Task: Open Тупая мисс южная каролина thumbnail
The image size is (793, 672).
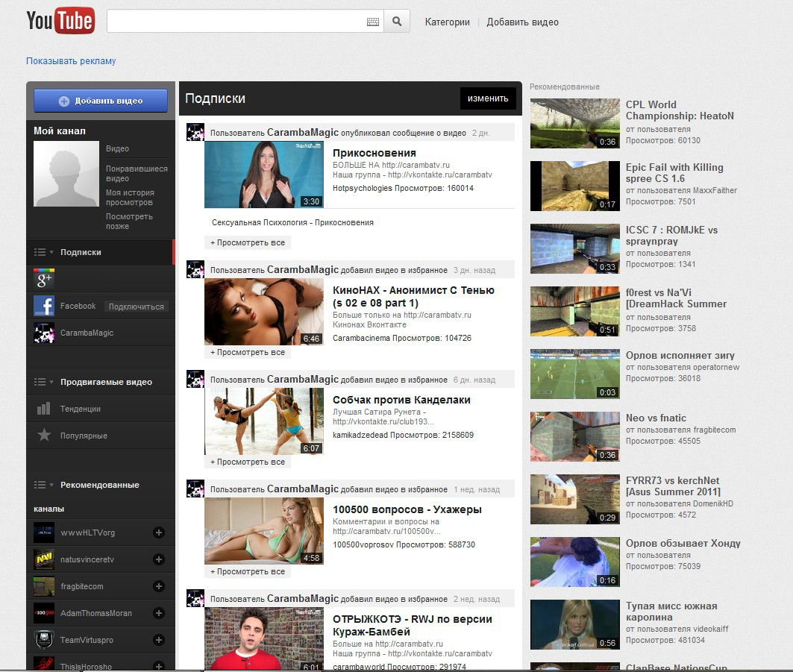Action: (575, 625)
